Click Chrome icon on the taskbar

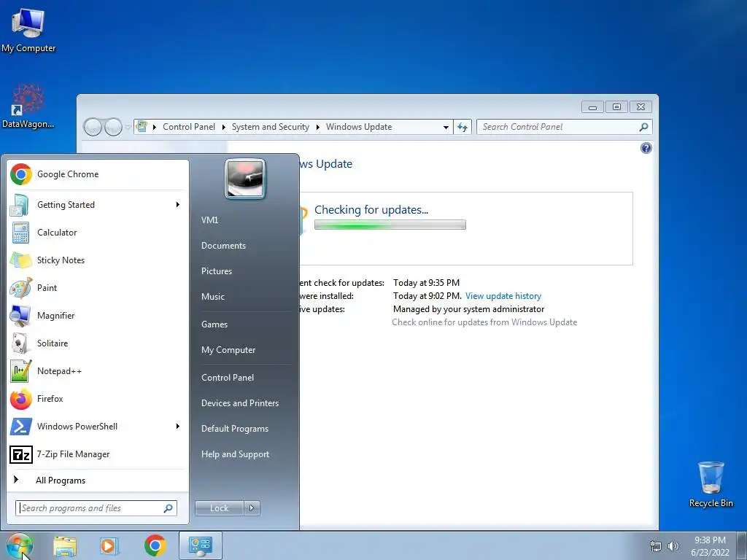click(155, 545)
